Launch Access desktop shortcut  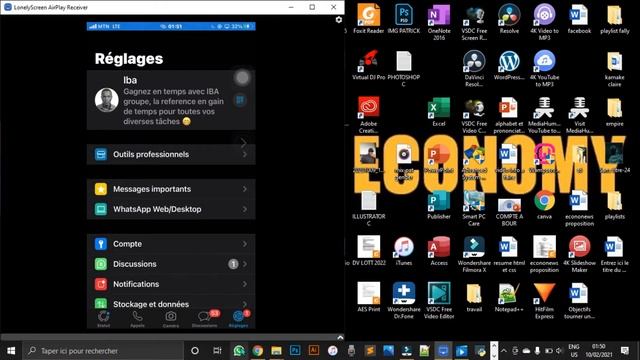(x=439, y=251)
